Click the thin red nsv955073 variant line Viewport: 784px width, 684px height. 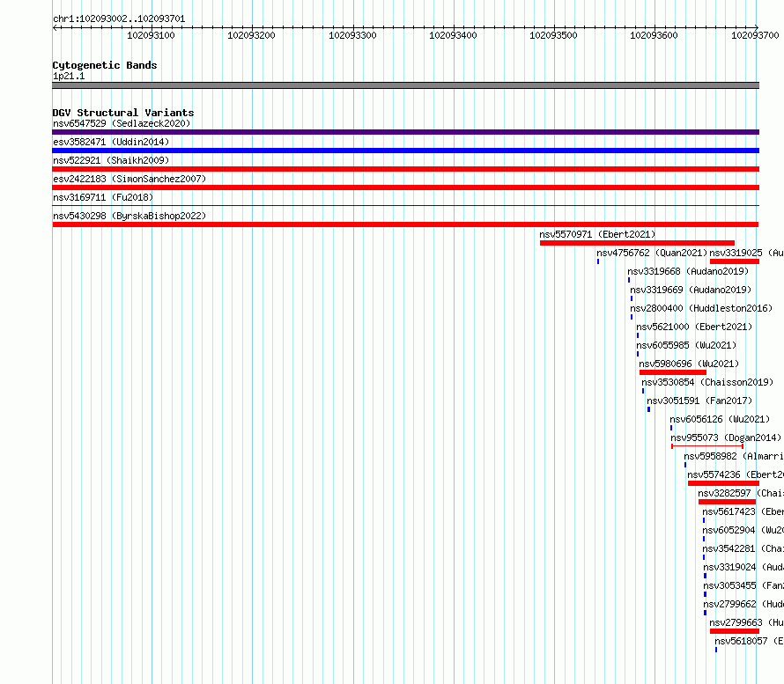click(707, 446)
